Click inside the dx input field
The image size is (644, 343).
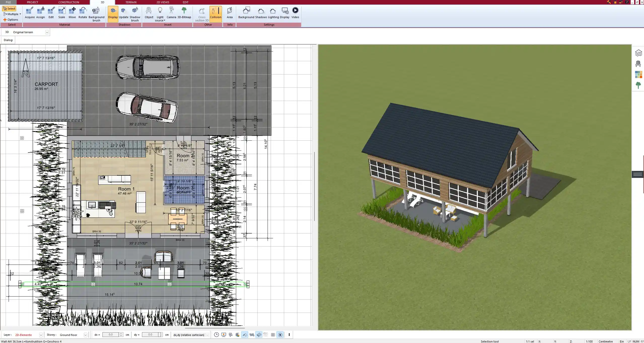[112, 335]
